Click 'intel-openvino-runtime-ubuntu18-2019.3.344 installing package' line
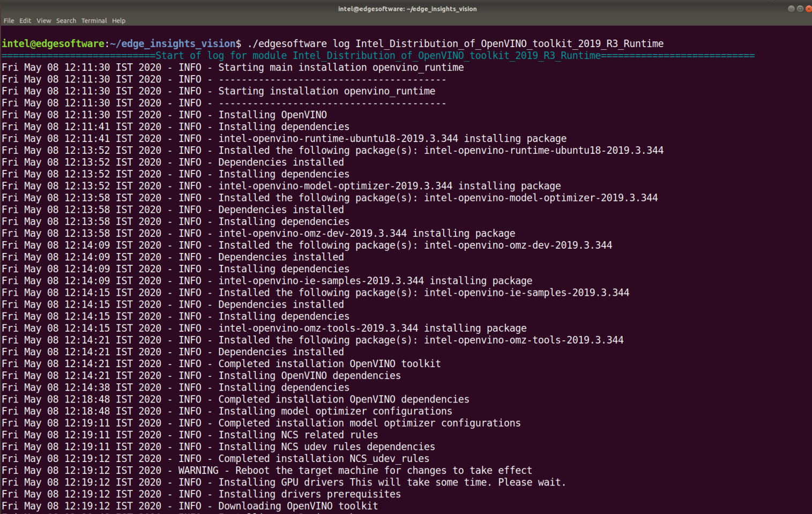Image resolution: width=812 pixels, height=514 pixels. [284, 138]
